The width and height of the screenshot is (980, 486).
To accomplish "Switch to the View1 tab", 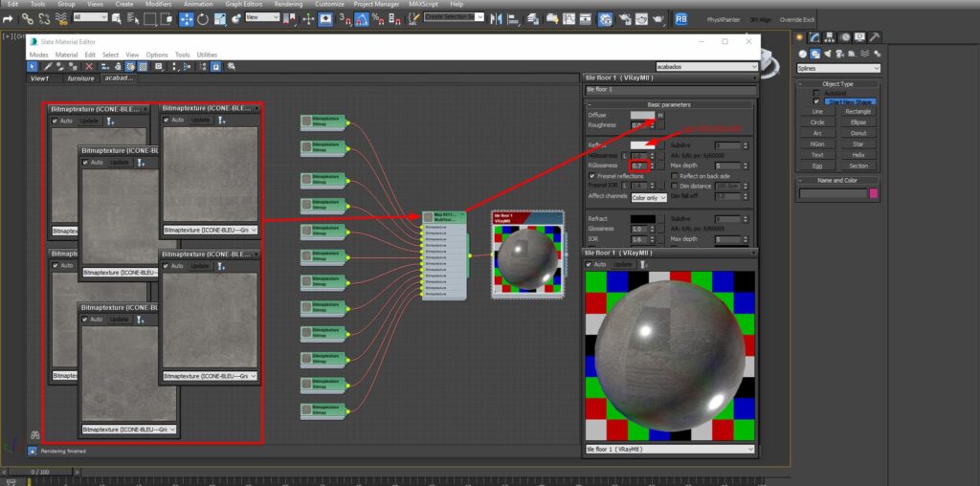I will (x=39, y=78).
